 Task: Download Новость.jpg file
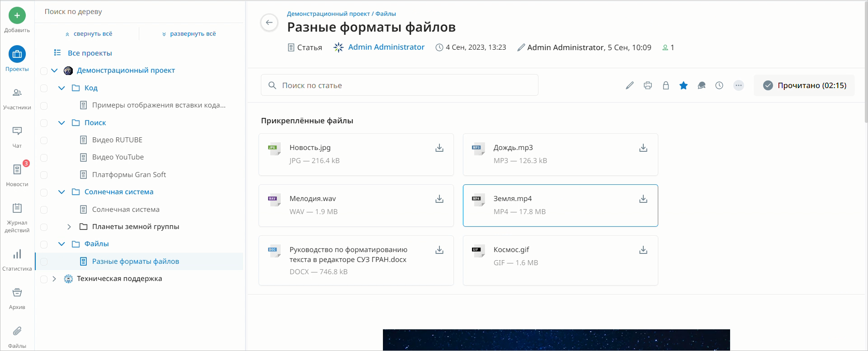[x=439, y=148]
